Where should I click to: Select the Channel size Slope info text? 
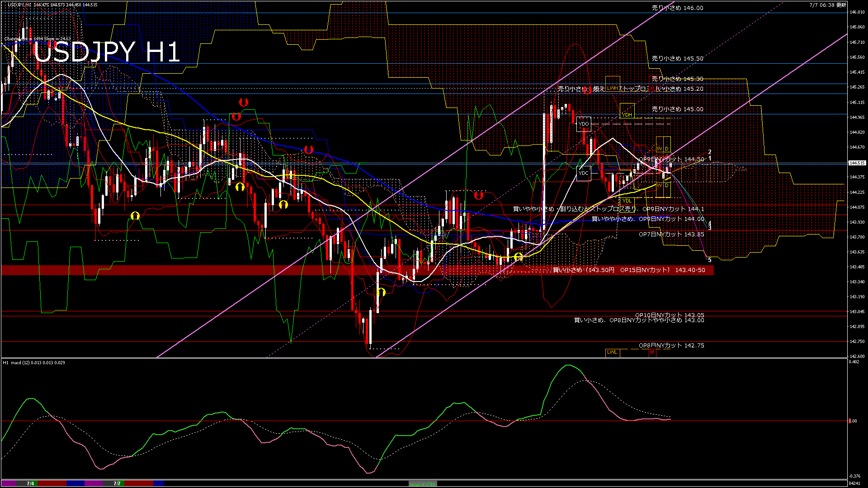coord(38,39)
